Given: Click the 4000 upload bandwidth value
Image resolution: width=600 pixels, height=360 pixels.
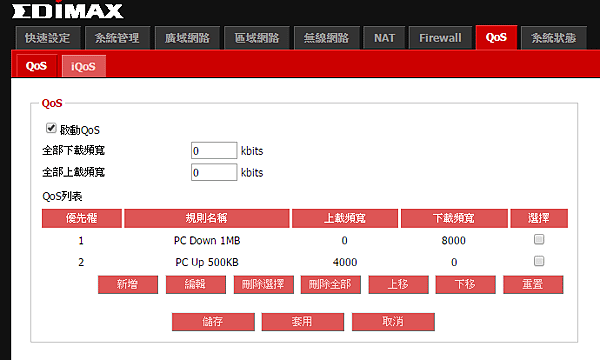Looking at the screenshot, I should coord(345,262).
